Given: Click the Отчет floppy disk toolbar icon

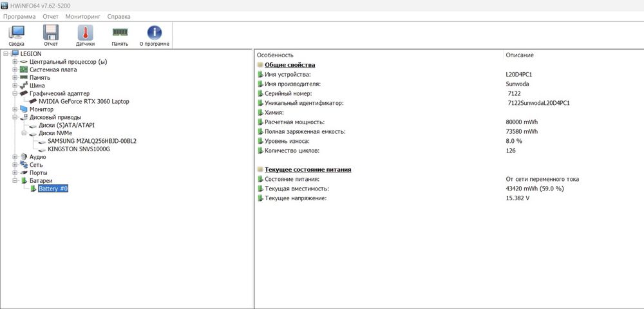Looking at the screenshot, I should tap(51, 35).
